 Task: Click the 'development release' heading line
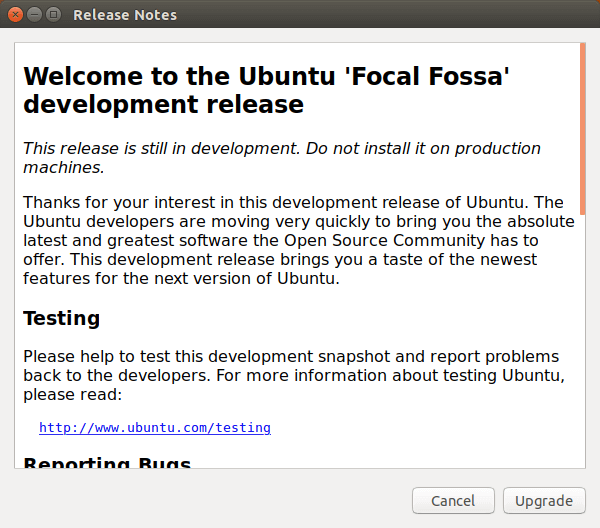(x=163, y=103)
